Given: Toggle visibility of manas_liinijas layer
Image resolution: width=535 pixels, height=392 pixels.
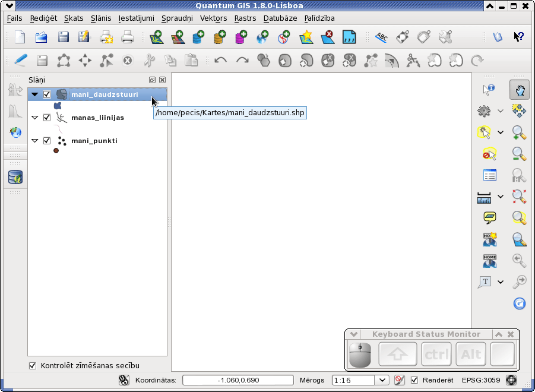Looking at the screenshot, I should 47,118.
